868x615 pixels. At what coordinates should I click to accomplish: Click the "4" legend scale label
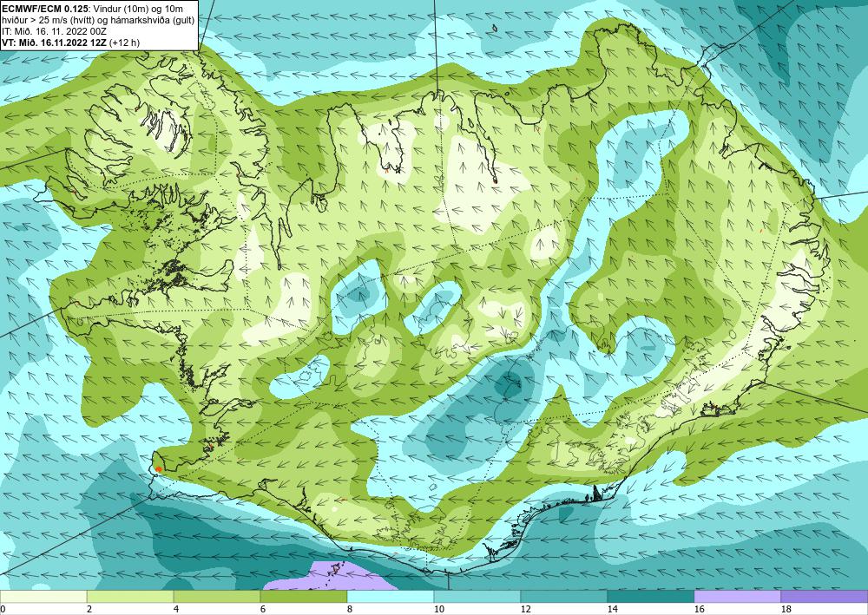[x=176, y=610]
